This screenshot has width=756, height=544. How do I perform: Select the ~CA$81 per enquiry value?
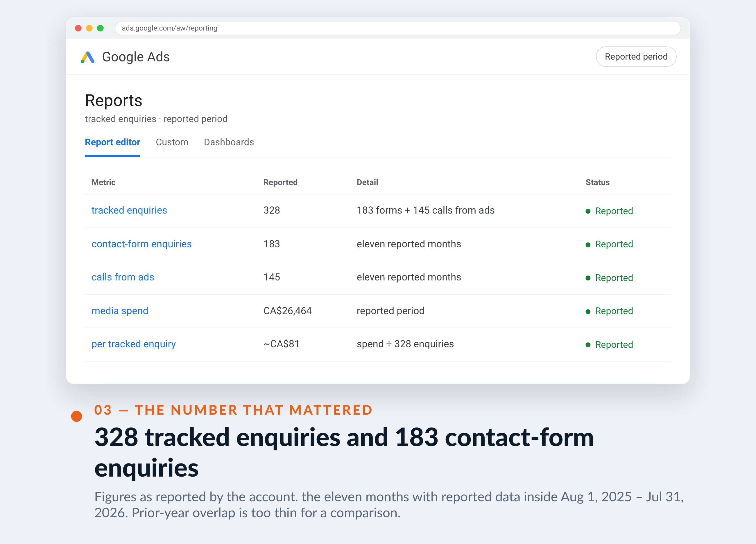[x=281, y=344]
